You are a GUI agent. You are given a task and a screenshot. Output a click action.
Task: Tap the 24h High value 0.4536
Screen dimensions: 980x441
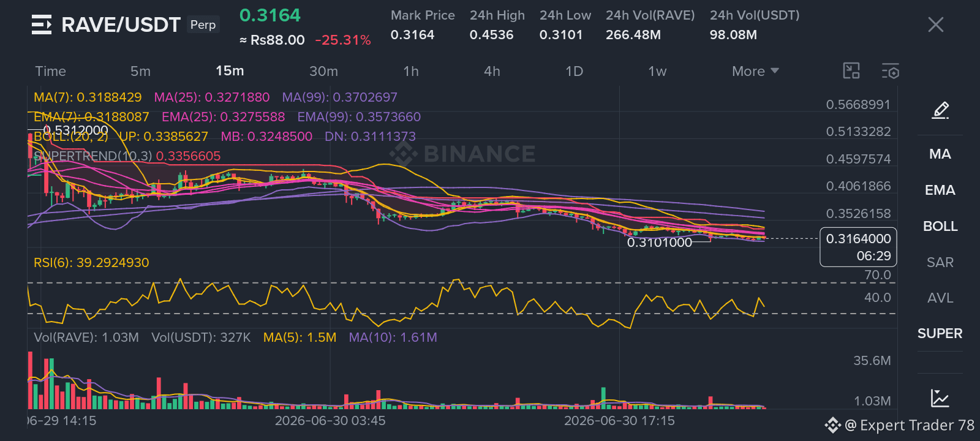coord(491,35)
